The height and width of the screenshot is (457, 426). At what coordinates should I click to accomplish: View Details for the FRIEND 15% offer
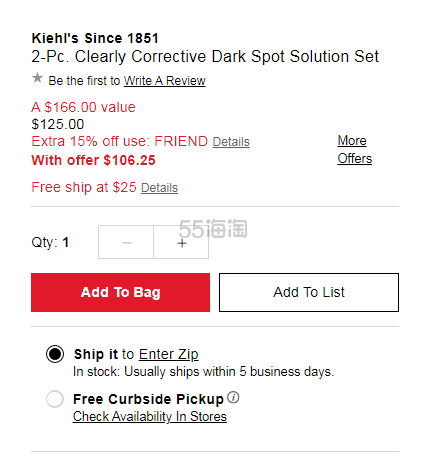click(231, 142)
